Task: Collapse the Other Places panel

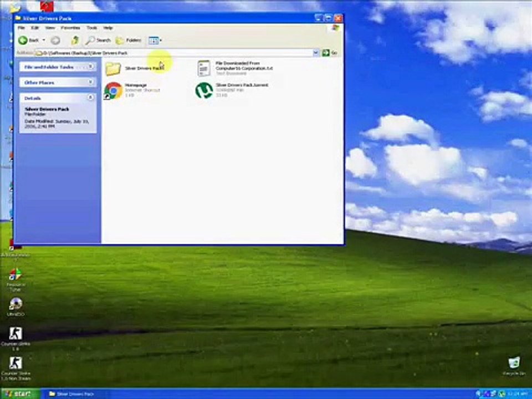Action: coord(90,82)
